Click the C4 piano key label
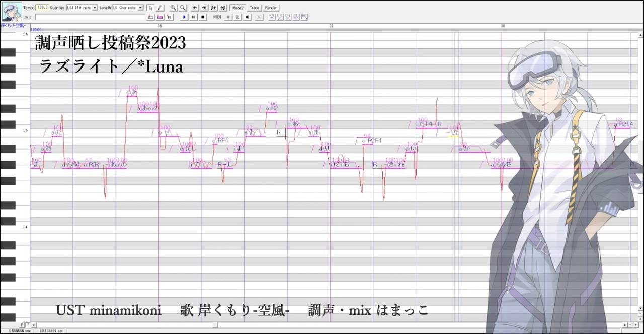Screen dimensions: 644x334 (x=25, y=227)
